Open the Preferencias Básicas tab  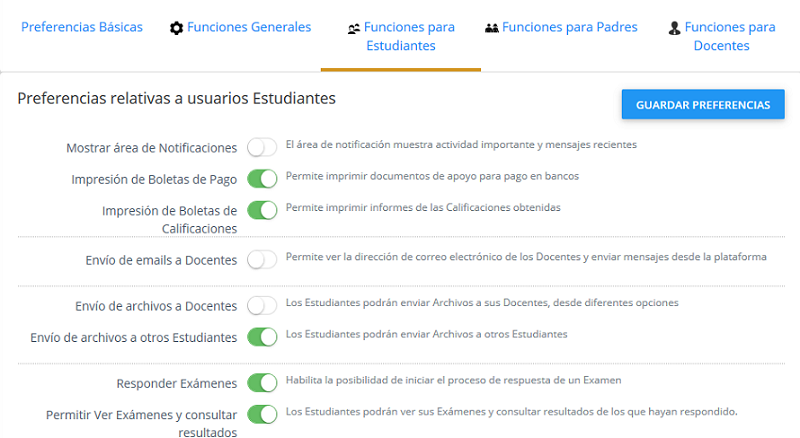(x=82, y=28)
